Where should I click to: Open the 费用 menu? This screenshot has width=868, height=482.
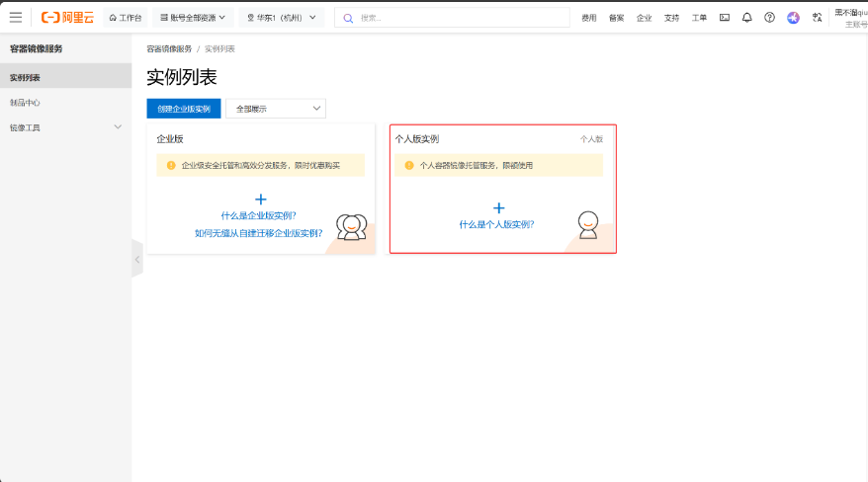pos(589,18)
